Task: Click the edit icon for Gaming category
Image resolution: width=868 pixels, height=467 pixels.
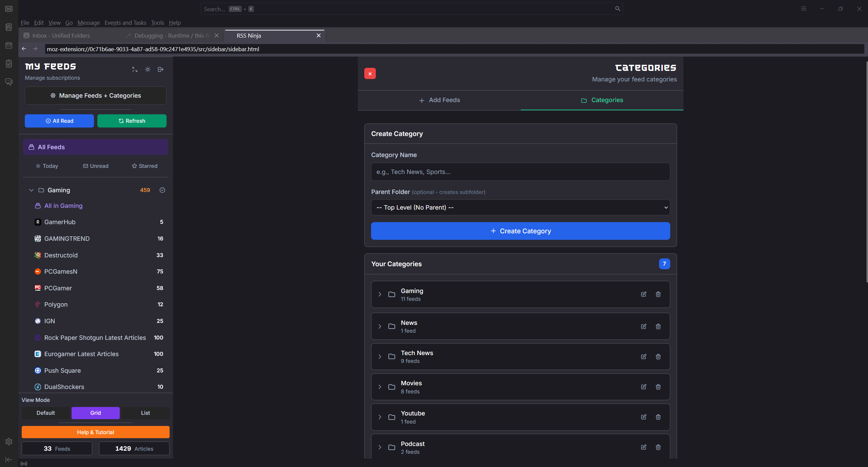Action: pyautogui.click(x=643, y=294)
